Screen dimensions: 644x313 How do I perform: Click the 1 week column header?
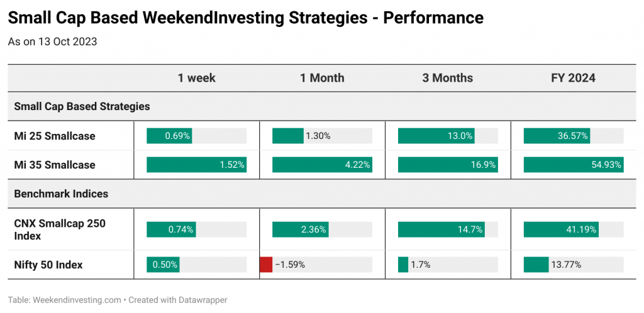196,78
